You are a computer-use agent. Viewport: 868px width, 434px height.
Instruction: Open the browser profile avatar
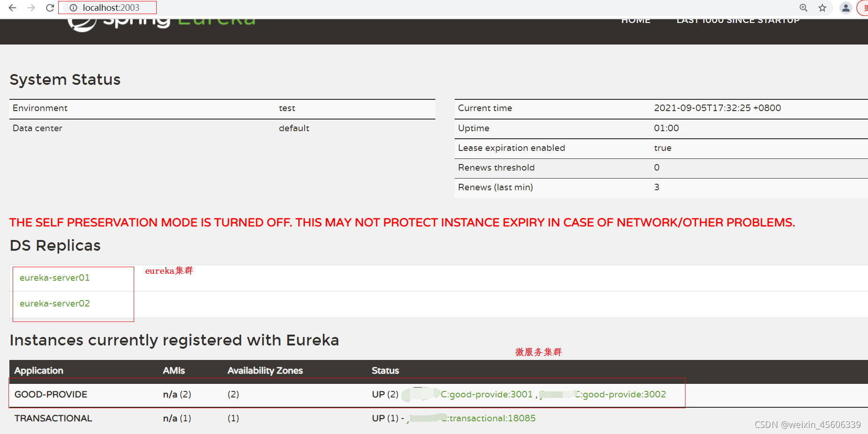tap(845, 8)
